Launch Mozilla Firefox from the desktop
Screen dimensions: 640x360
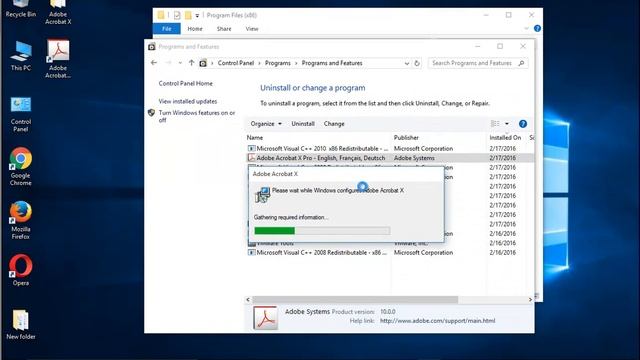(x=21, y=220)
